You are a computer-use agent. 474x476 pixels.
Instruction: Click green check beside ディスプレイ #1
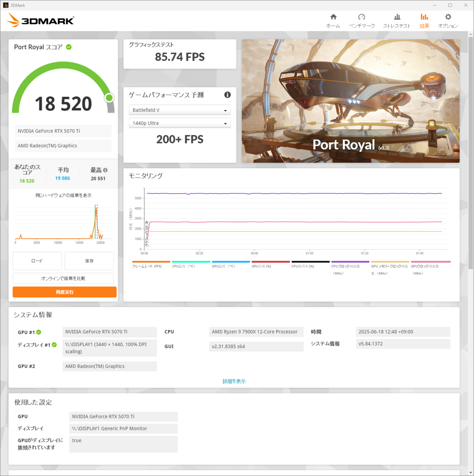[54, 345]
